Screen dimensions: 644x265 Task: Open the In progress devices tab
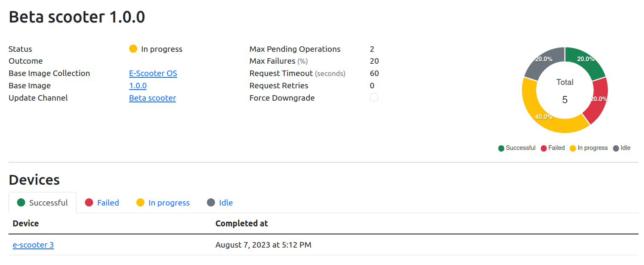point(163,203)
